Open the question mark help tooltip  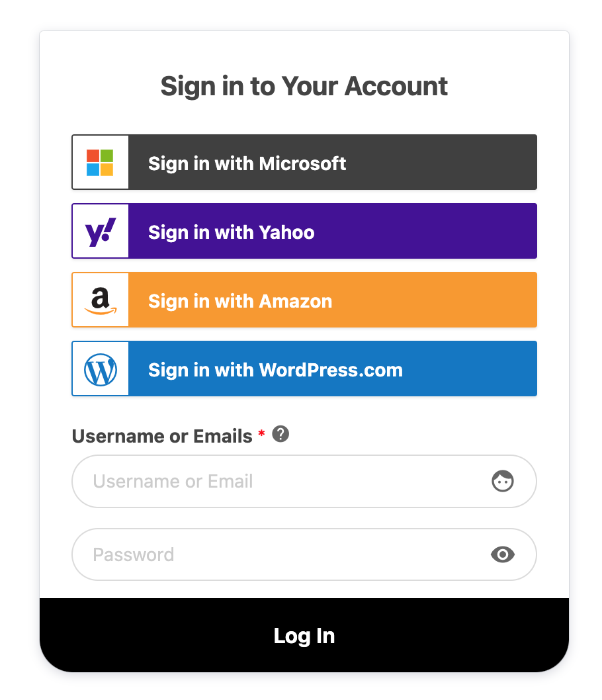coord(280,434)
